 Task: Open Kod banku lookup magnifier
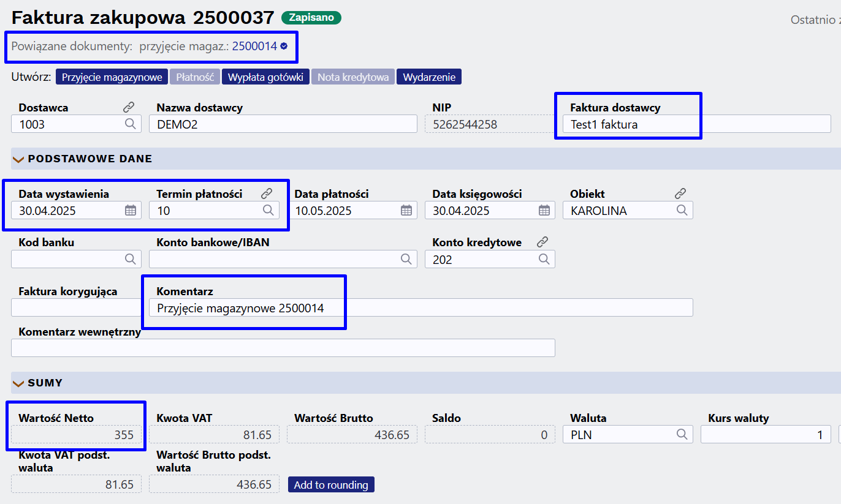(131, 259)
